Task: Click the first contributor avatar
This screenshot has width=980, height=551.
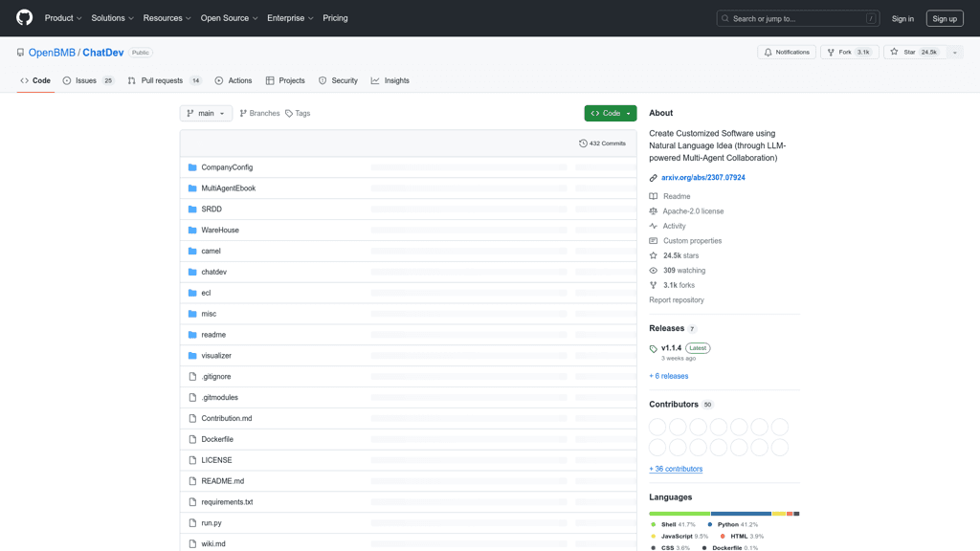Action: [657, 427]
